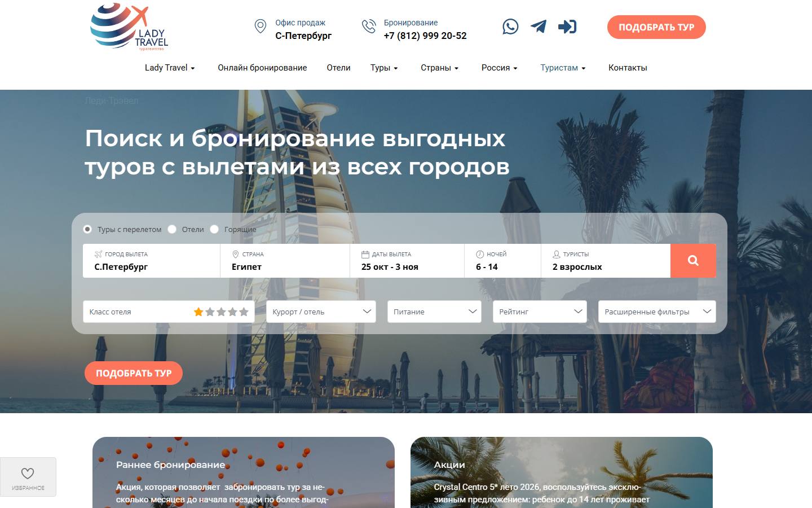
Task: Start search with the magnifier button
Action: coord(693,261)
